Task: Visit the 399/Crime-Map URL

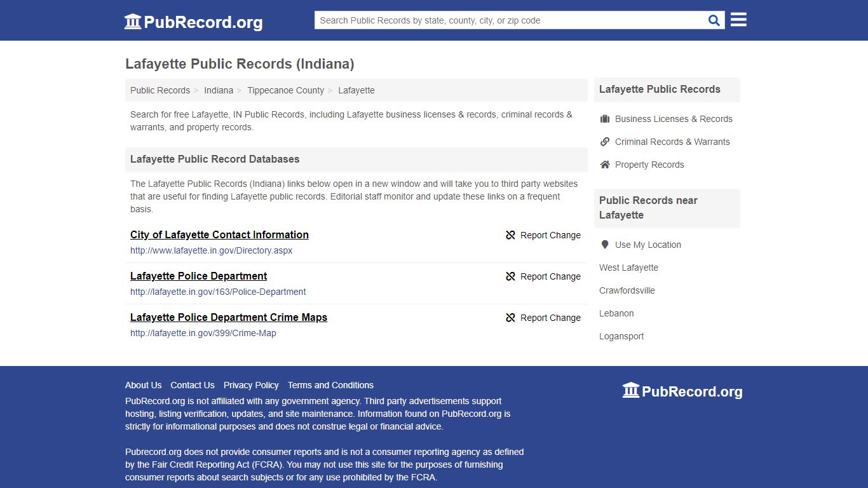Action: tap(203, 333)
